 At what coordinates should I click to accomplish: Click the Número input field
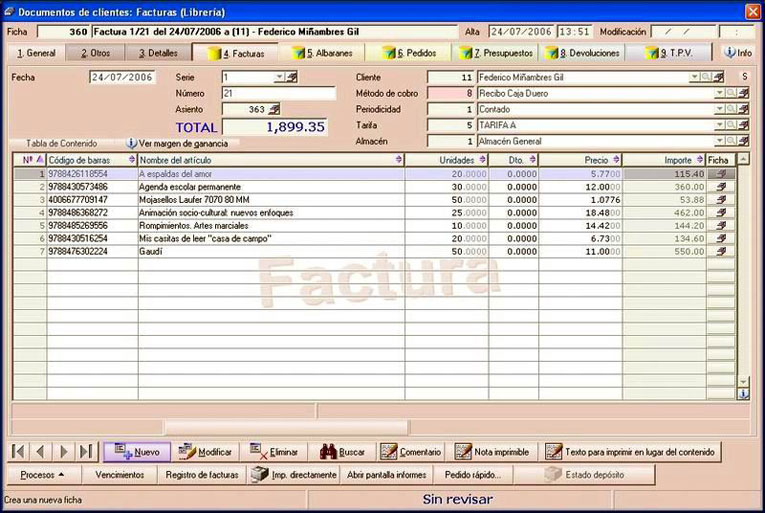point(279,93)
